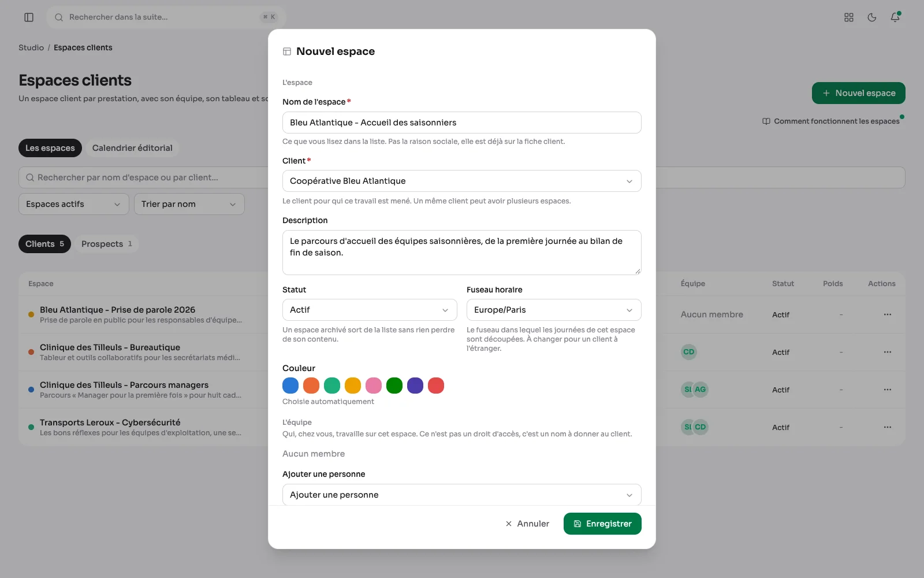The image size is (924, 578).
Task: Open actions menu for Clinique des Tilleuls - Parcours managers
Action: (888, 390)
